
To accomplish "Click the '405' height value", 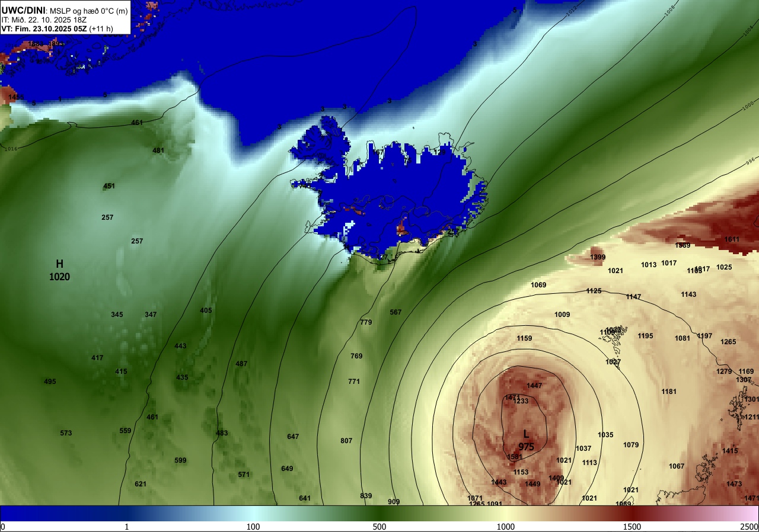I will [206, 310].
